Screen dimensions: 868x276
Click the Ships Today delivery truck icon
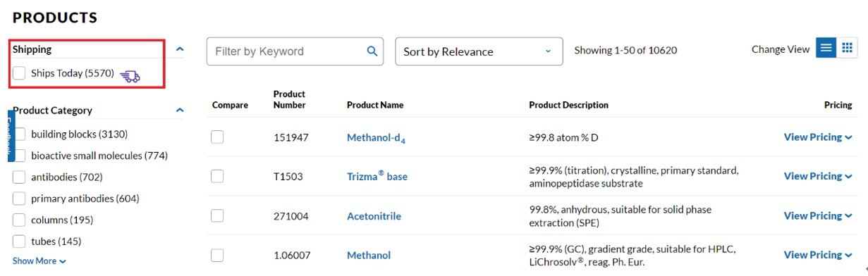(130, 76)
